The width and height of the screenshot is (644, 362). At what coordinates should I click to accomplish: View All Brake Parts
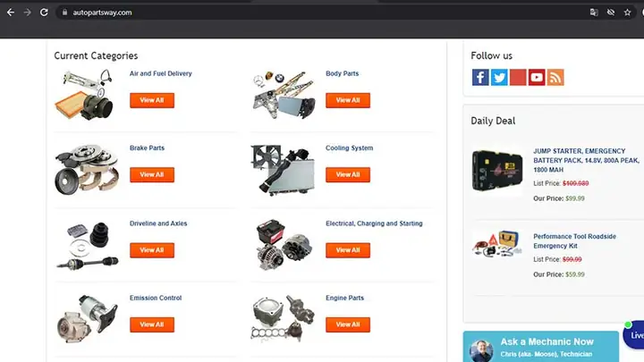click(x=152, y=174)
